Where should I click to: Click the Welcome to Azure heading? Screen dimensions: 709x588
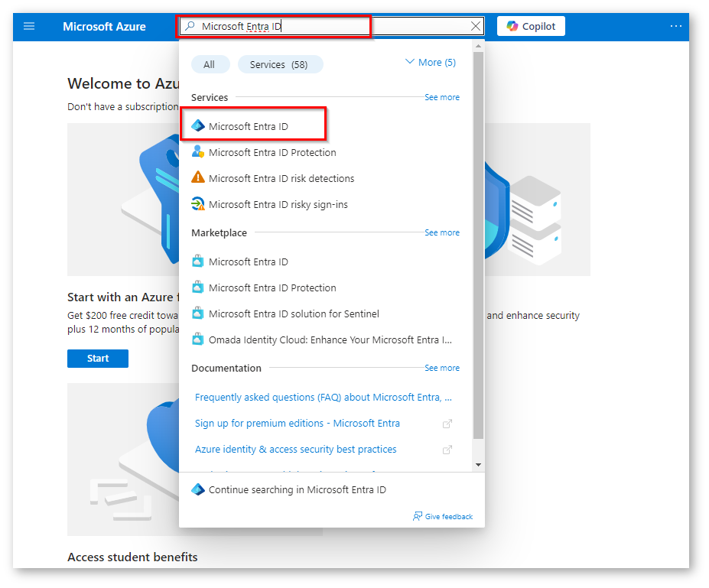coord(123,83)
